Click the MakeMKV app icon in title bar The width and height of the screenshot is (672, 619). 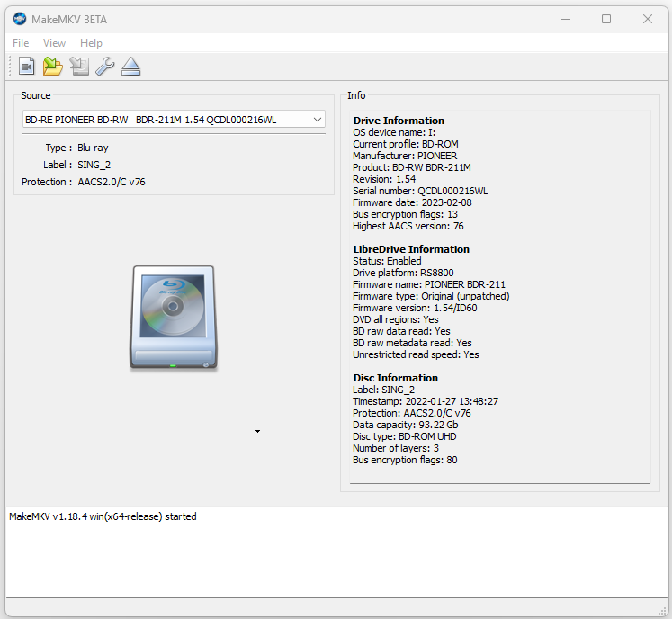point(20,19)
